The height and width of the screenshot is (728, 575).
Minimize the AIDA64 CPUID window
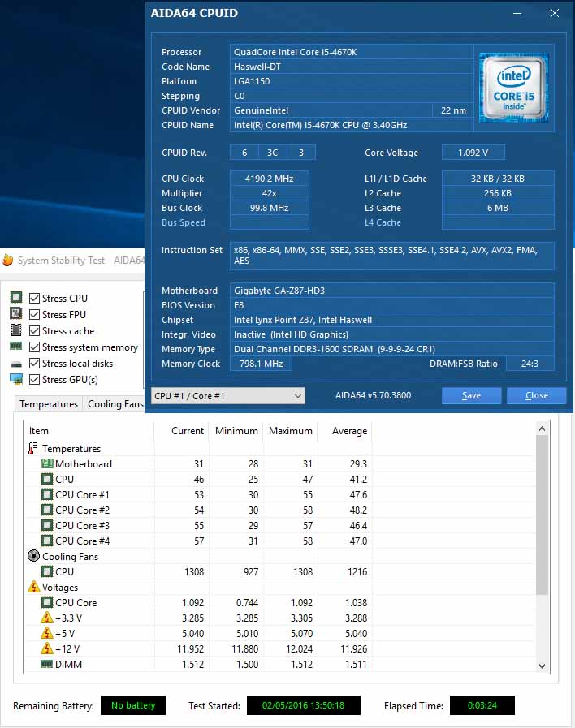517,13
